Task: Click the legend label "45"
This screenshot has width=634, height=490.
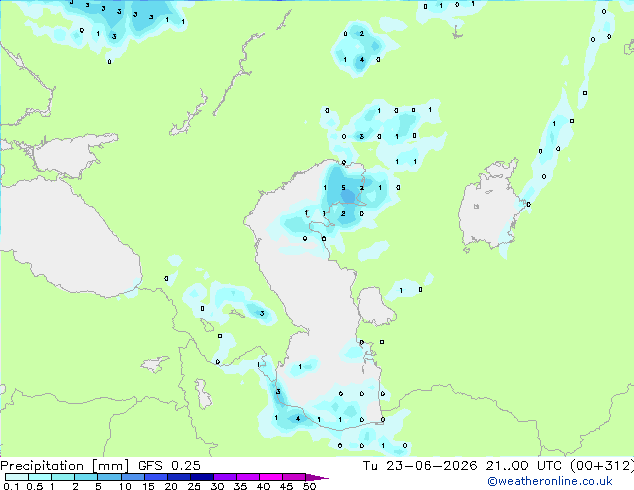Action: (286, 486)
